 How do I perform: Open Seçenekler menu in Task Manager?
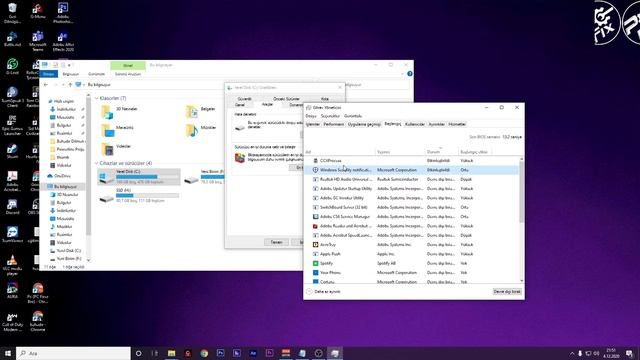point(330,116)
